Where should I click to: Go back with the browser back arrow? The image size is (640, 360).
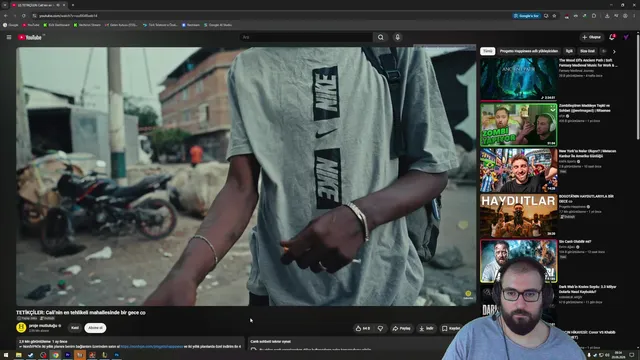6,16
